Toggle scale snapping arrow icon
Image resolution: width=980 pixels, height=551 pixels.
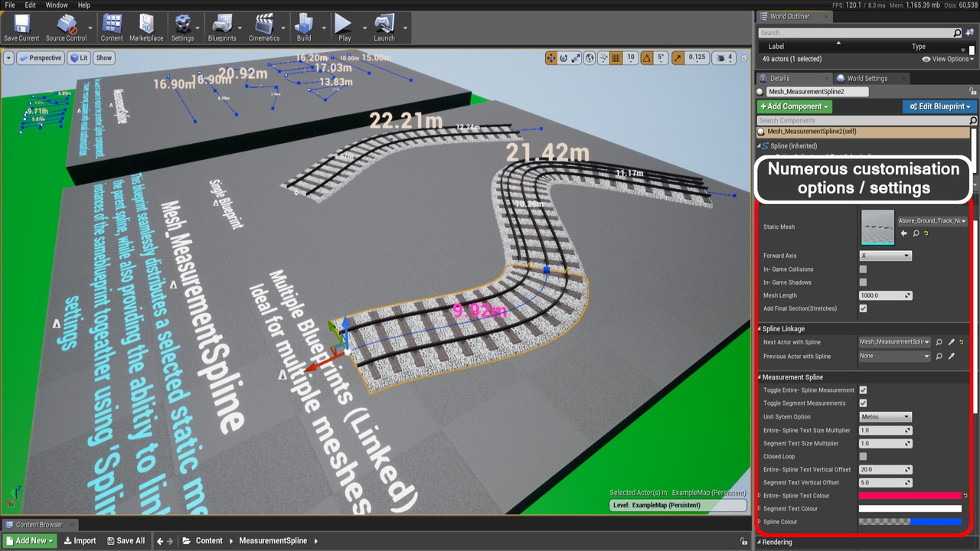point(678,57)
